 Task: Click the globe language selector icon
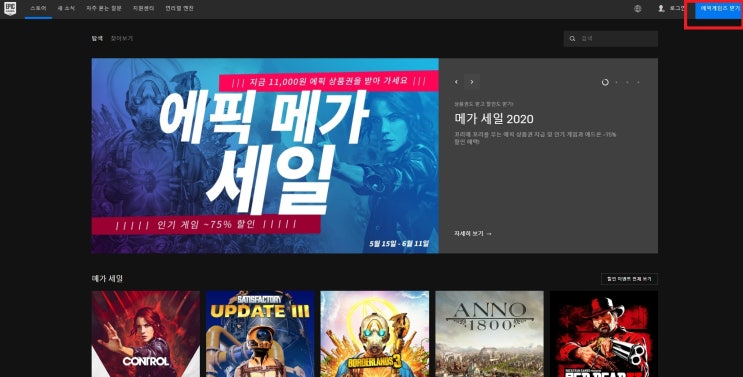click(638, 9)
